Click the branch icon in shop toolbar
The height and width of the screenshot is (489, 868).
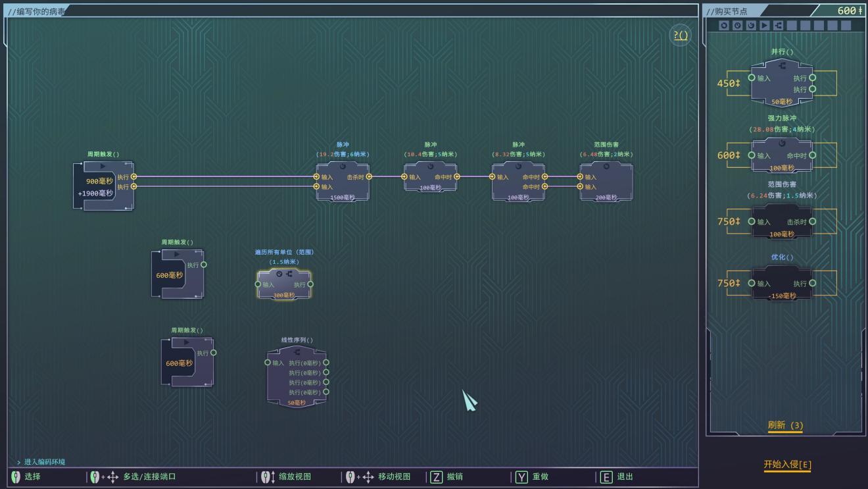(x=778, y=26)
